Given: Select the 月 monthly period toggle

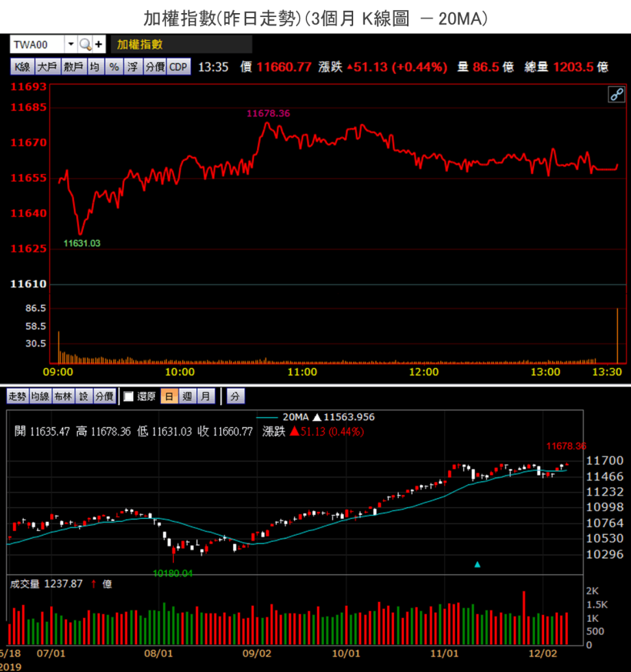Looking at the screenshot, I should coord(205,396).
